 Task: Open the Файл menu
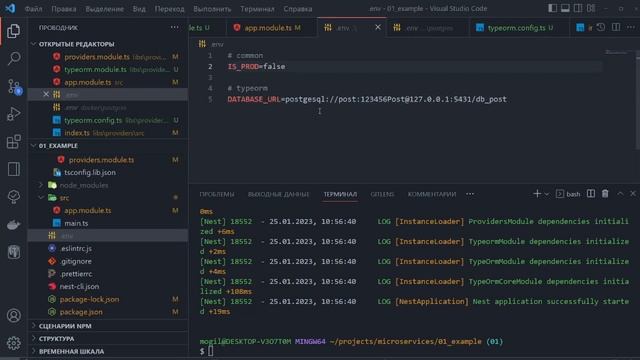tap(33, 9)
